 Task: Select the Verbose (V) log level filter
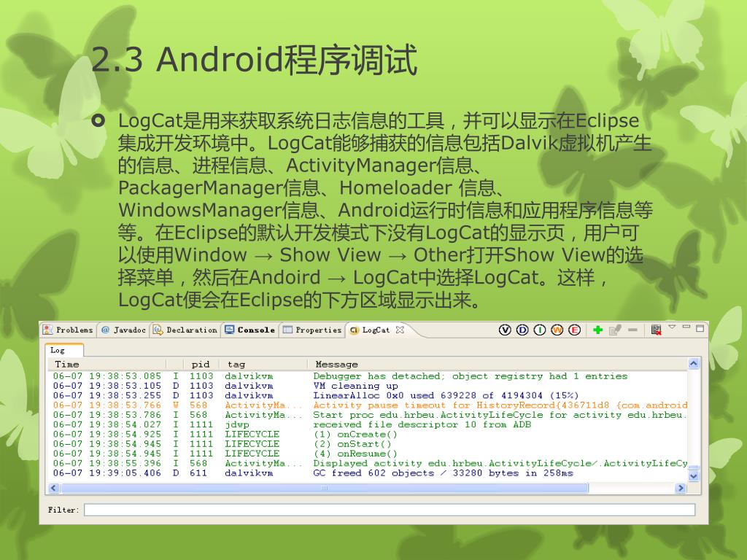tap(505, 330)
